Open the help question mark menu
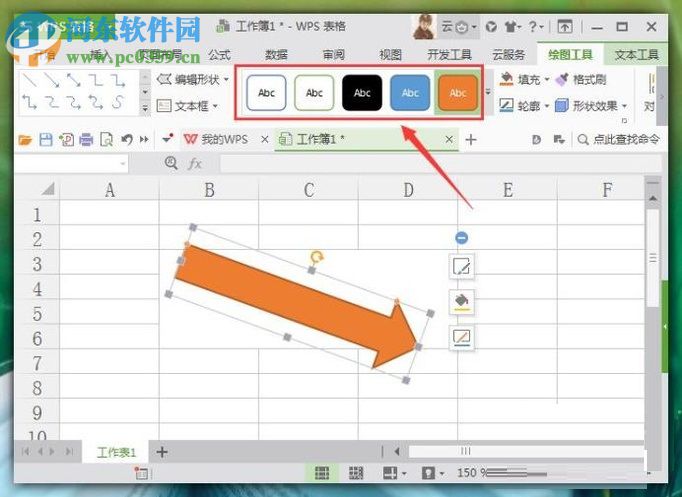Viewport: 682px width, 497px height. [535, 27]
